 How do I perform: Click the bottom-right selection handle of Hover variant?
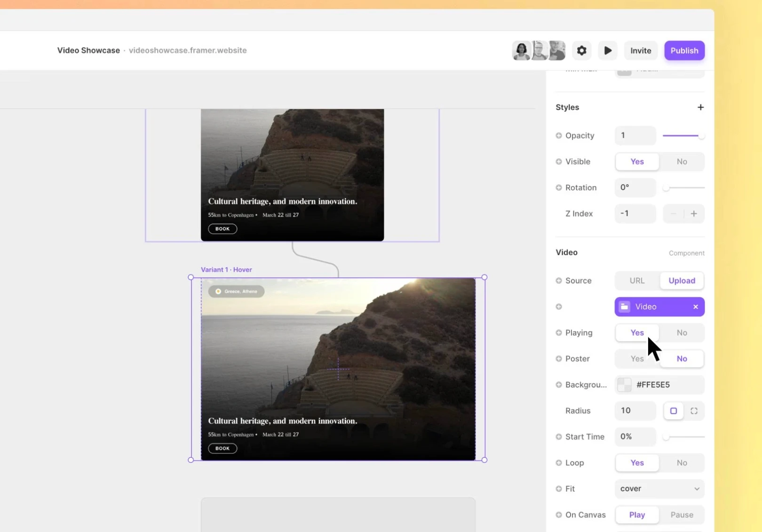484,460
